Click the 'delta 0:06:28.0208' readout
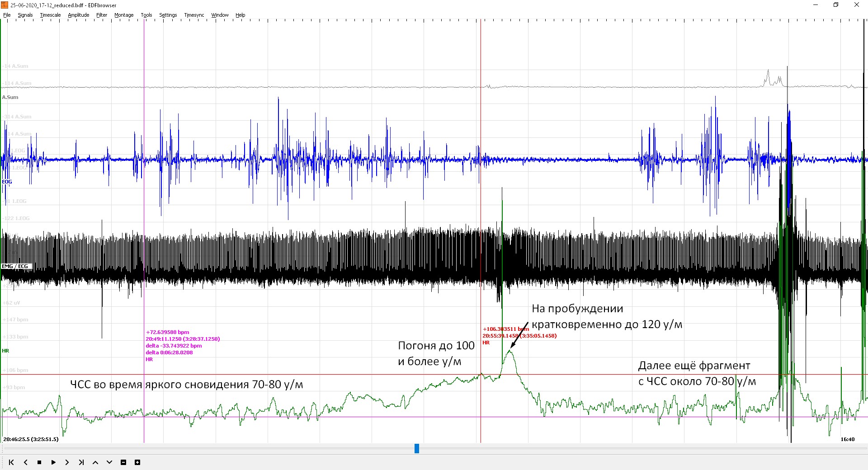The width and height of the screenshot is (868, 470). (169, 352)
